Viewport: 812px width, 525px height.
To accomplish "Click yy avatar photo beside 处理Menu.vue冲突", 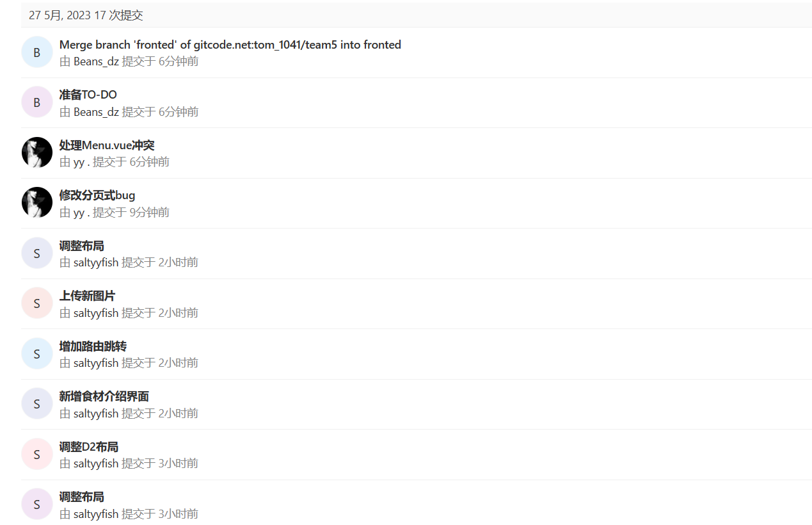I will pyautogui.click(x=36, y=152).
